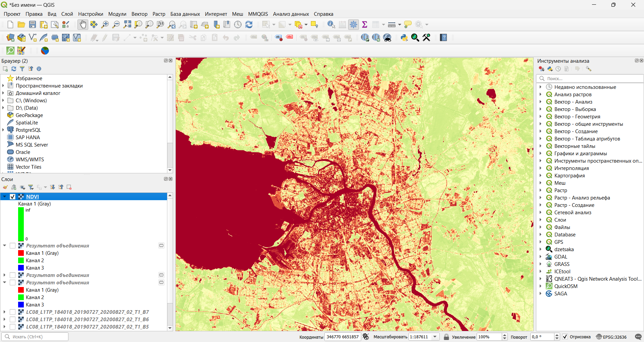
Task: Click the red Канал 1 (Gray) swatch
Action: point(21,253)
